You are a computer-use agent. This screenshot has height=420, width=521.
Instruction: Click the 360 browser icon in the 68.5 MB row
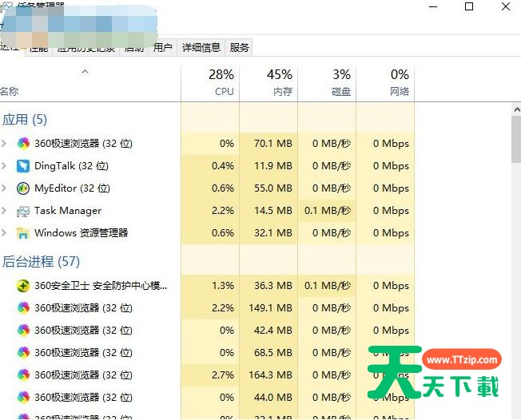point(23,353)
